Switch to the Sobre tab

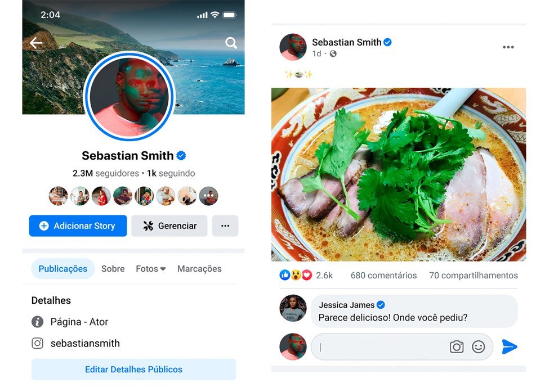click(113, 269)
